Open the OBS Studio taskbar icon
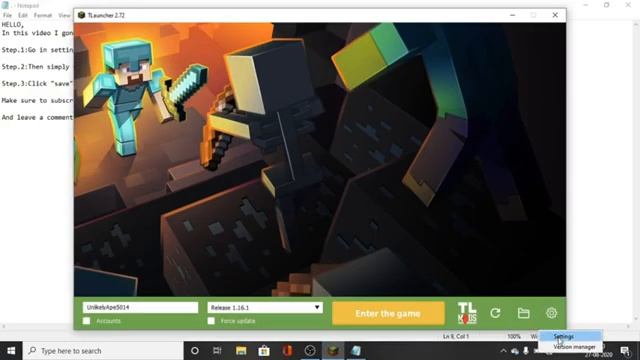This screenshot has height=360, width=640. (x=310, y=351)
